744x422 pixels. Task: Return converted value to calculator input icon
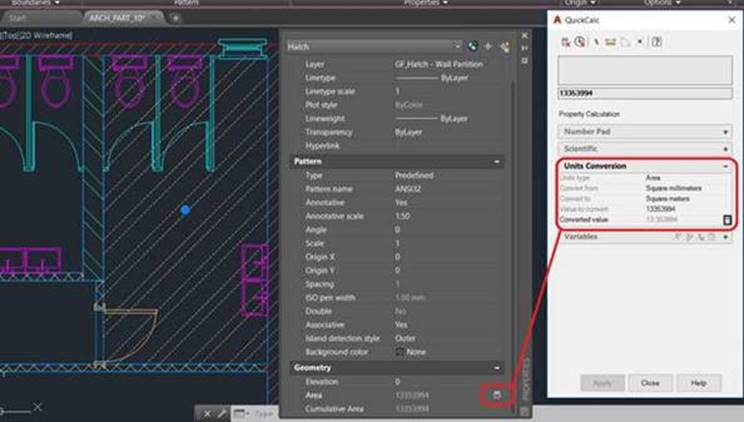point(727,220)
